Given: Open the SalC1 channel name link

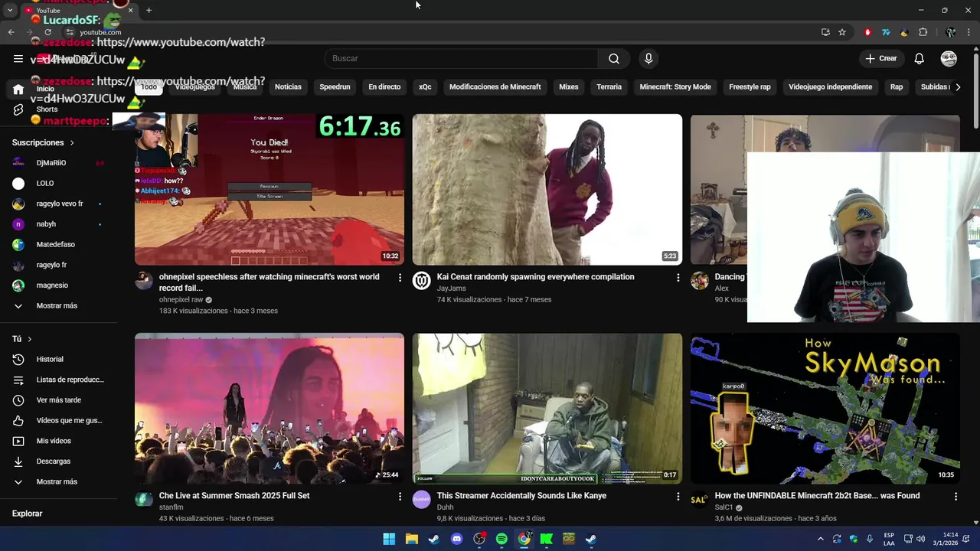Looking at the screenshot, I should (x=724, y=507).
